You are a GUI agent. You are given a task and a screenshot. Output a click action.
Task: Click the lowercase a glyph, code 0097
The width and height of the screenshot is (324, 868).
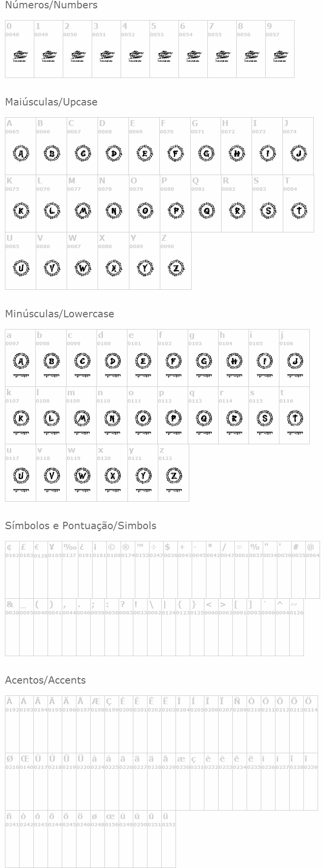point(21,363)
